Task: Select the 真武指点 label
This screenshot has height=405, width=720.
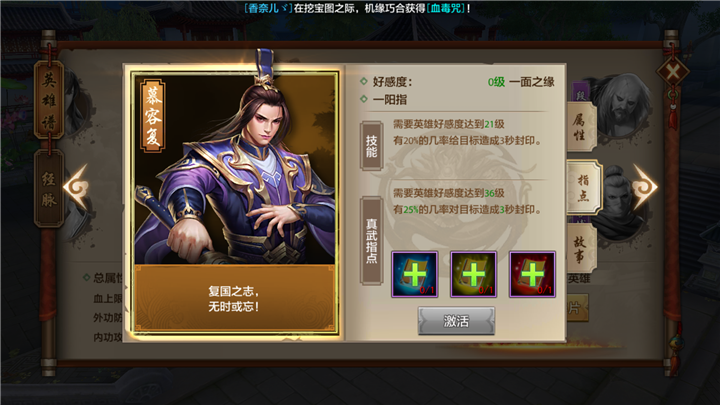Action: click(x=371, y=241)
